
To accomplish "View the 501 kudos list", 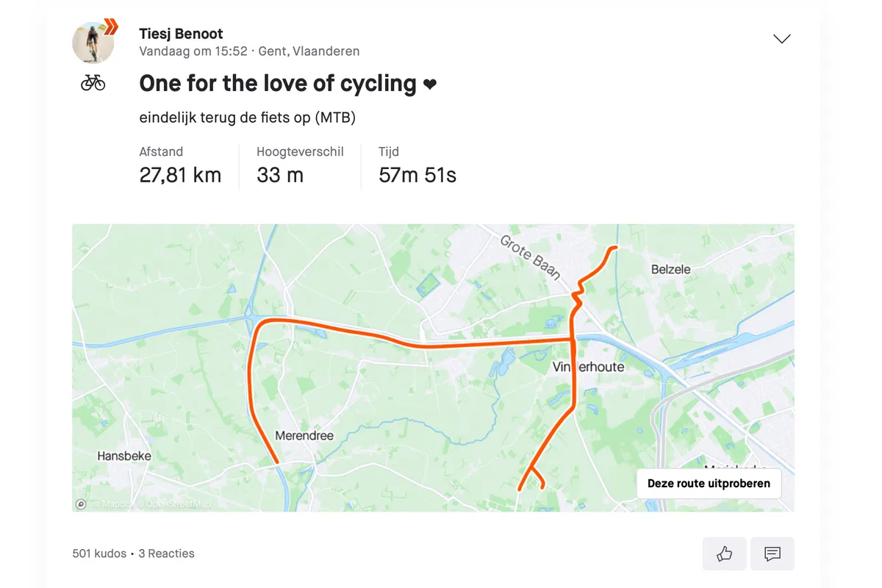I will tap(98, 553).
